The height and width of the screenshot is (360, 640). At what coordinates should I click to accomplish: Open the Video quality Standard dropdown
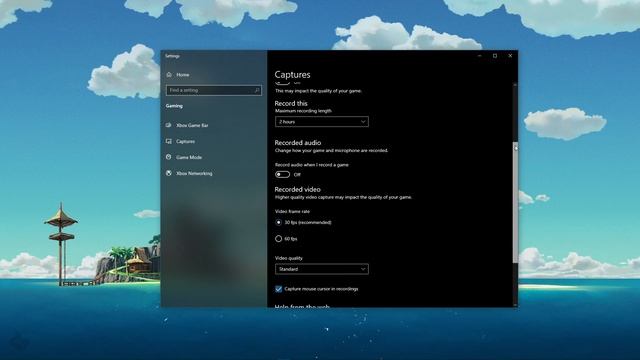pyautogui.click(x=322, y=269)
